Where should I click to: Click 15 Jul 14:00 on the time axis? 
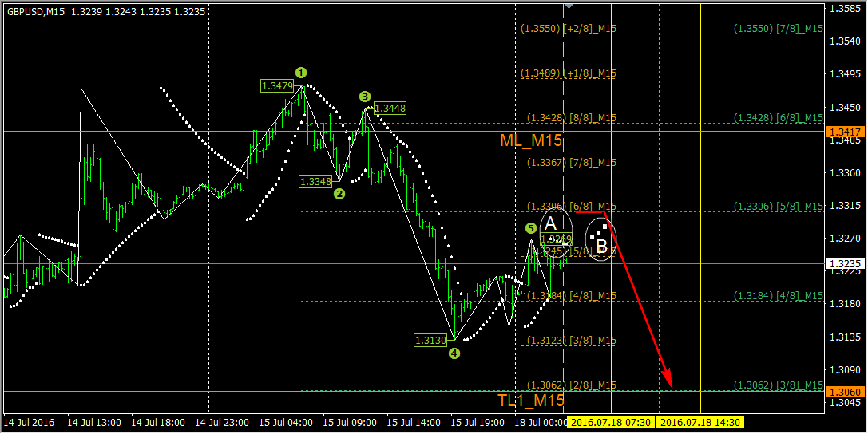[414, 423]
